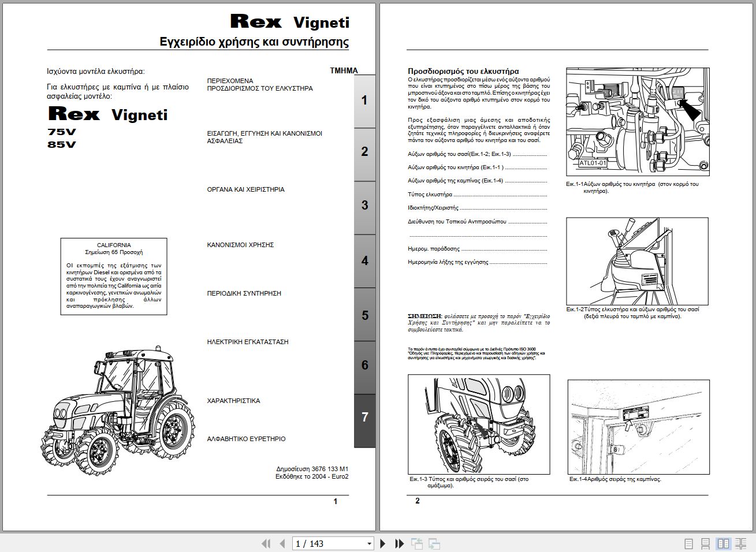Click the Εκδόθηκε το 2004 - Euro2 text

(312, 476)
